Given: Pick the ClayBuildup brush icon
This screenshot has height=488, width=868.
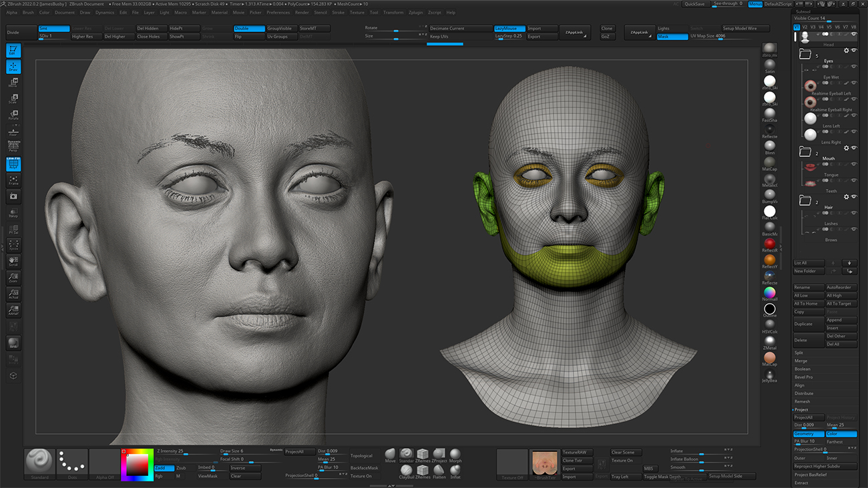Looking at the screenshot, I should pyautogui.click(x=407, y=471).
